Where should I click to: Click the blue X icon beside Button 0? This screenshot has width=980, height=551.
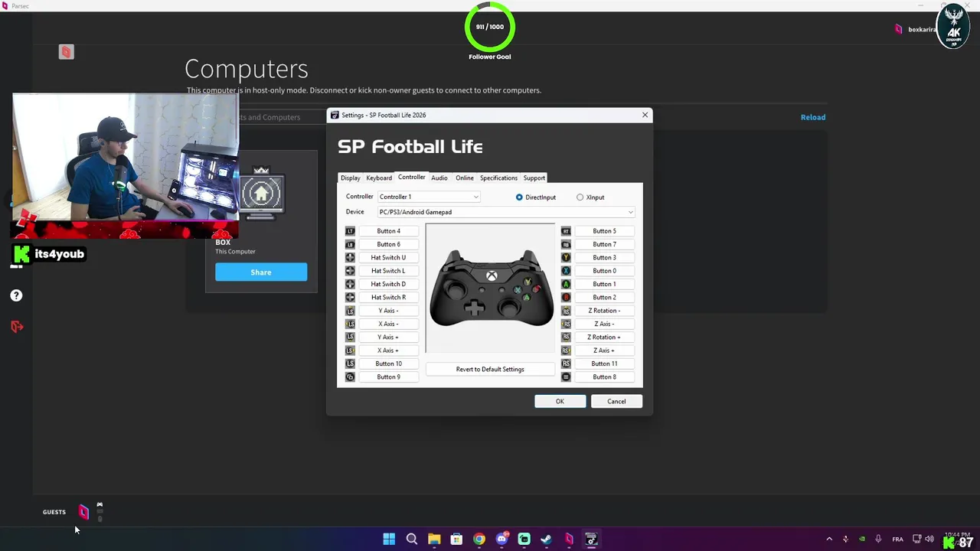tap(566, 271)
